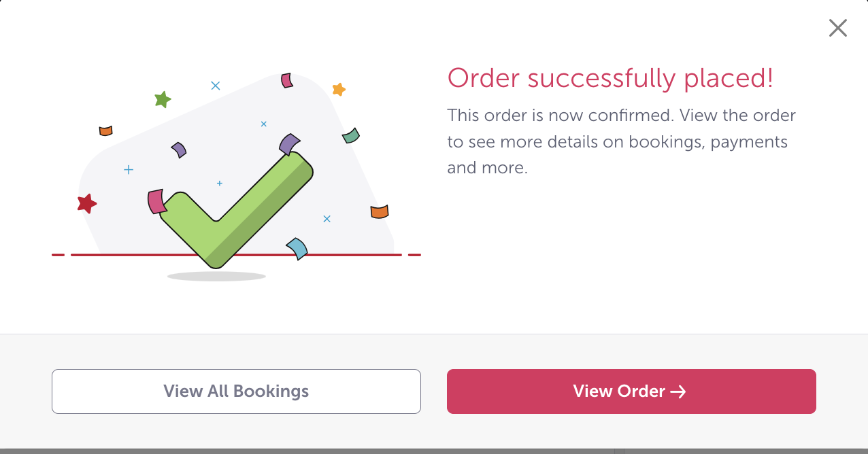The height and width of the screenshot is (454, 868).
Task: Click the light blue confetti piece
Action: (x=297, y=248)
